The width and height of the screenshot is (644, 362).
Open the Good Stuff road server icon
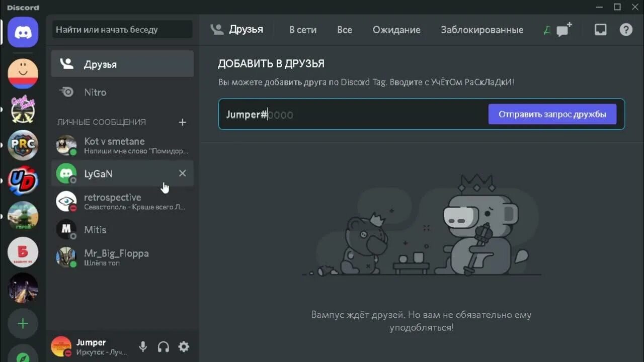(x=23, y=109)
